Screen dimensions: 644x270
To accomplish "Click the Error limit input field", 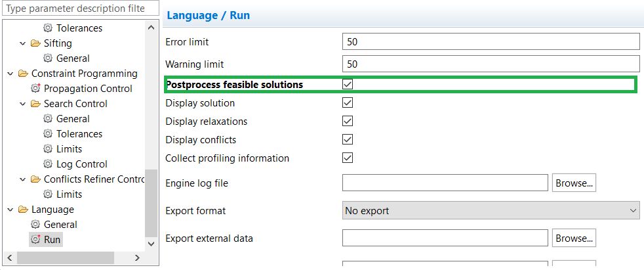I will click(491, 42).
